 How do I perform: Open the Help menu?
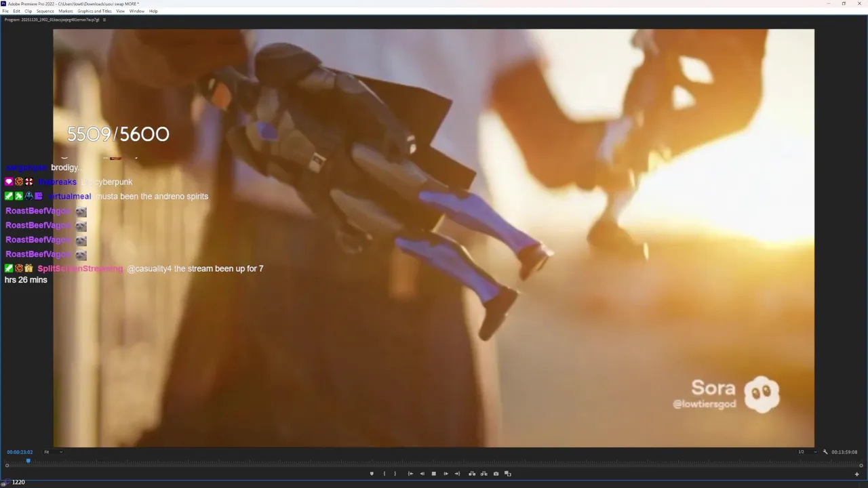click(153, 11)
